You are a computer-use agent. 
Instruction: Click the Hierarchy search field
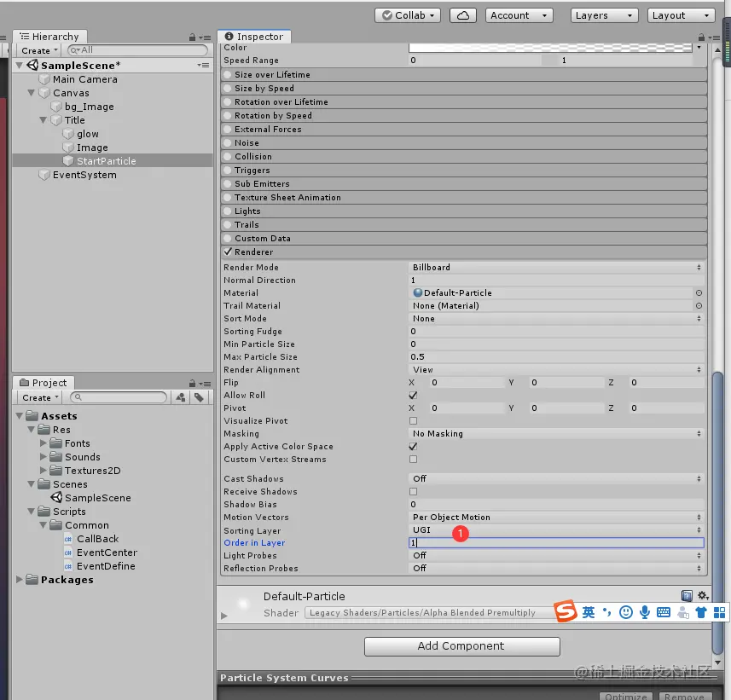coord(137,49)
